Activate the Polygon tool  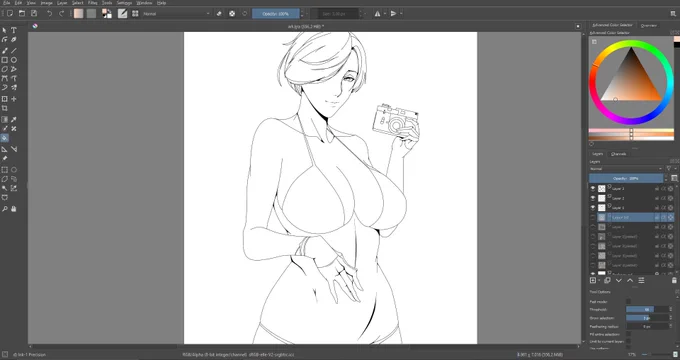[x=5, y=69]
